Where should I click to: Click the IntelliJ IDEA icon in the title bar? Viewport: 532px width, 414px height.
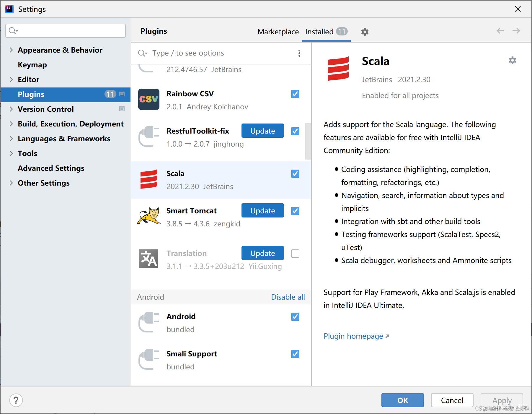[9, 9]
